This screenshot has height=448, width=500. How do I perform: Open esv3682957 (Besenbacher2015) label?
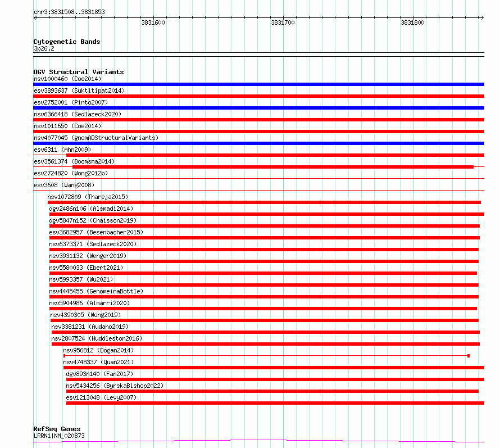point(96,232)
